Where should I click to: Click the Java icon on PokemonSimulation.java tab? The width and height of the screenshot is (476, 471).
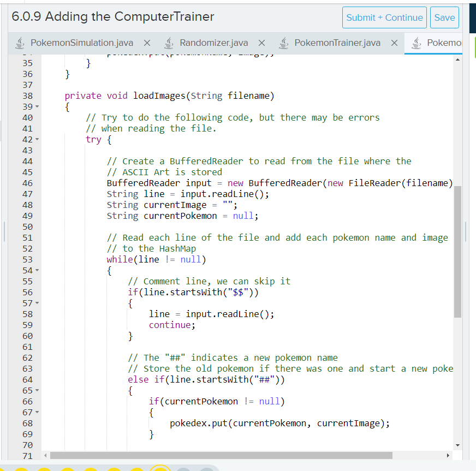[20, 42]
